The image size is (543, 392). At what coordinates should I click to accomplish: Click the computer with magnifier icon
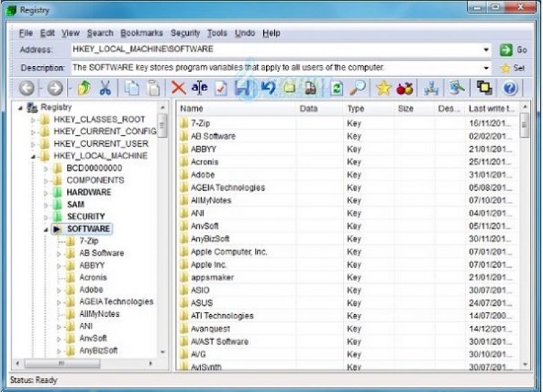tap(456, 88)
